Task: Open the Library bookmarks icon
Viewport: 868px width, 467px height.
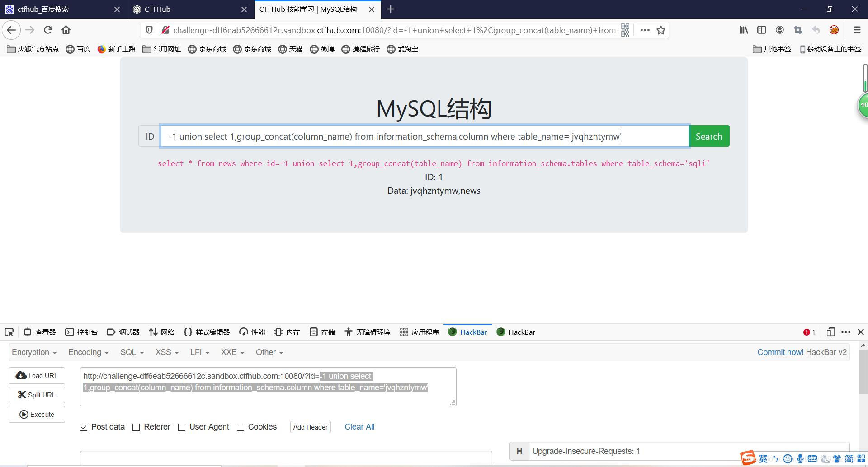Action: [744, 30]
